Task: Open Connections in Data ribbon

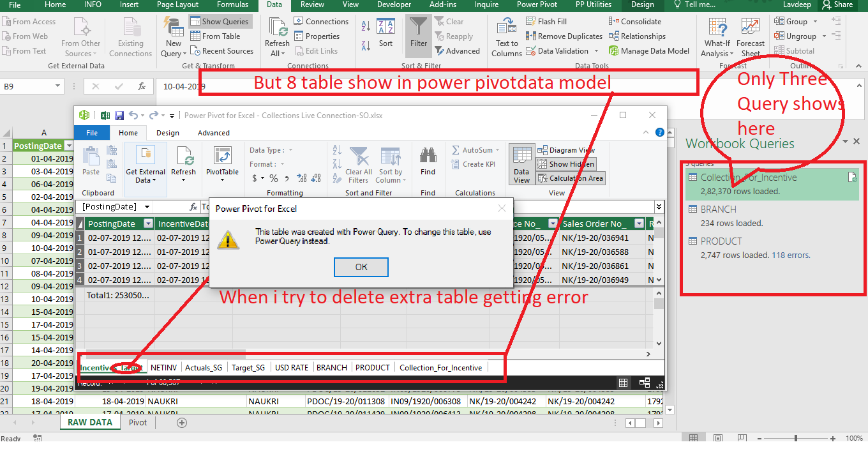Action: tap(321, 21)
